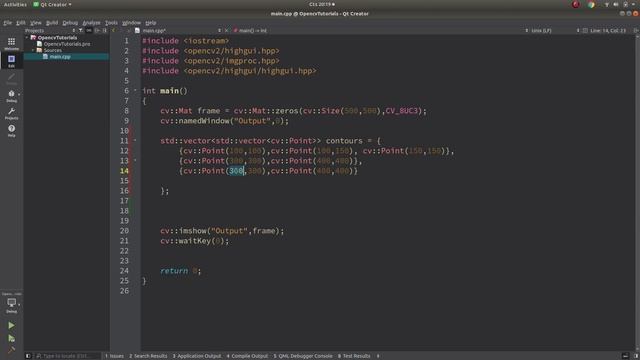Viewport: 640px width, 360px height.
Task: Select OpencvTutorials.pro file
Action: pos(67,44)
